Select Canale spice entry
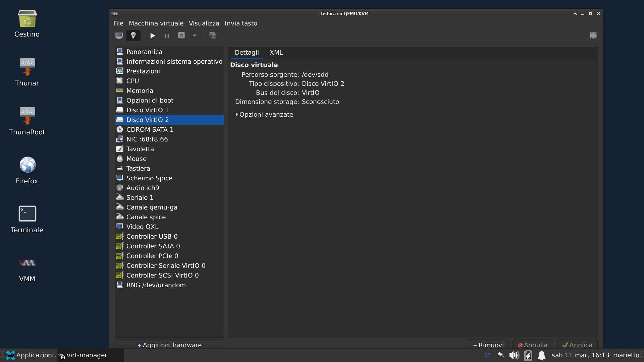Screen dimensions: 644x362 169,217
